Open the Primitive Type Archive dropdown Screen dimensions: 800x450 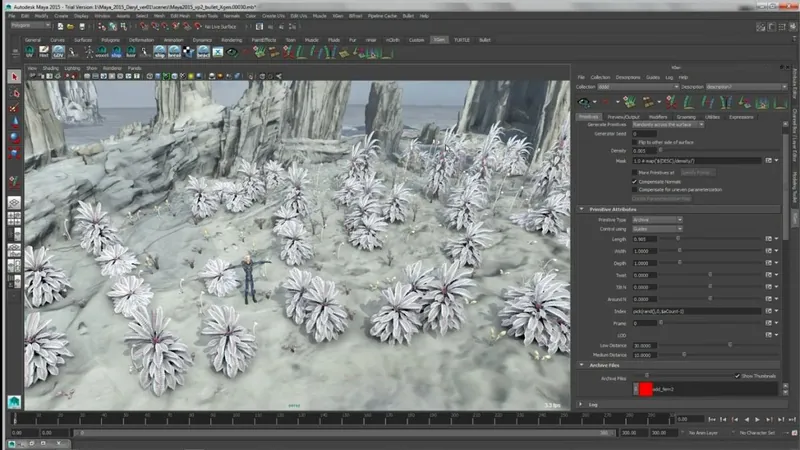click(657, 220)
